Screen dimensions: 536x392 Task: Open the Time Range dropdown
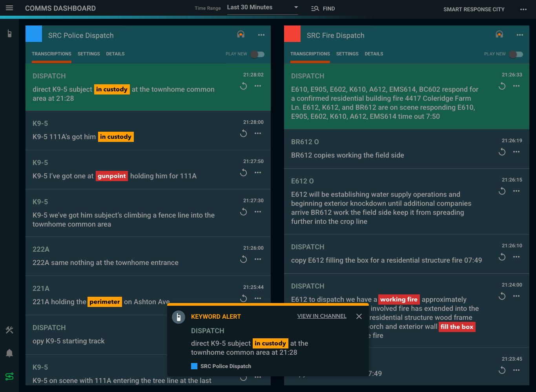263,7
